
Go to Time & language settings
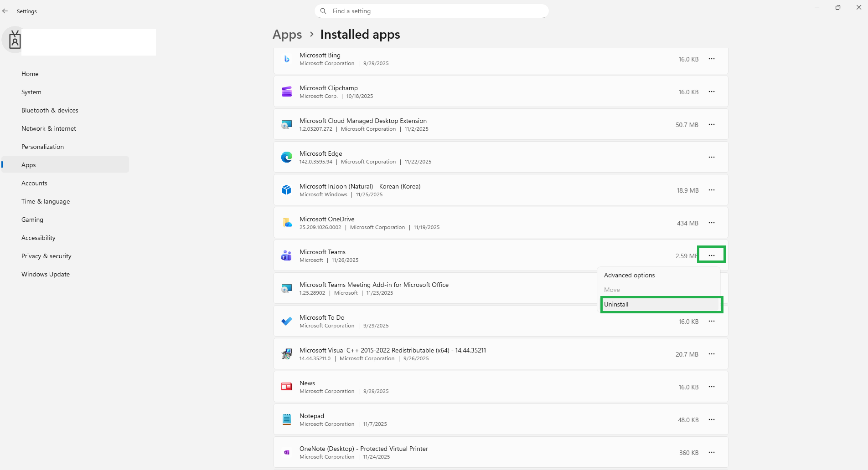(x=65, y=201)
